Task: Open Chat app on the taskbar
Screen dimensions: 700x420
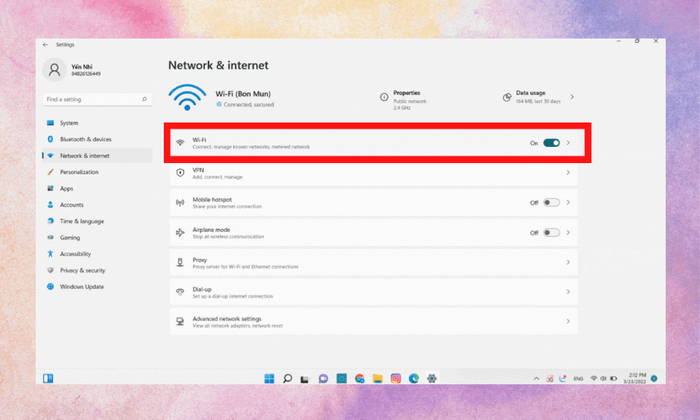Action: pos(323,378)
